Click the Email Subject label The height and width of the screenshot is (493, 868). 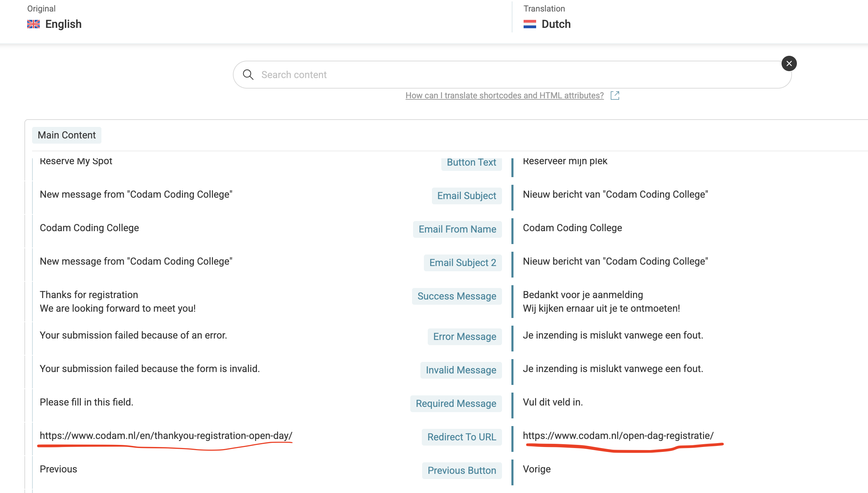466,196
